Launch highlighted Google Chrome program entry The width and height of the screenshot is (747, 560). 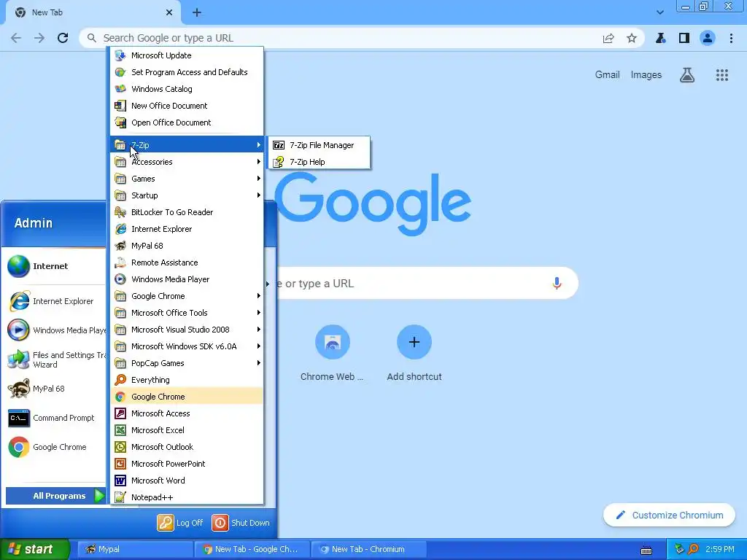(187, 397)
